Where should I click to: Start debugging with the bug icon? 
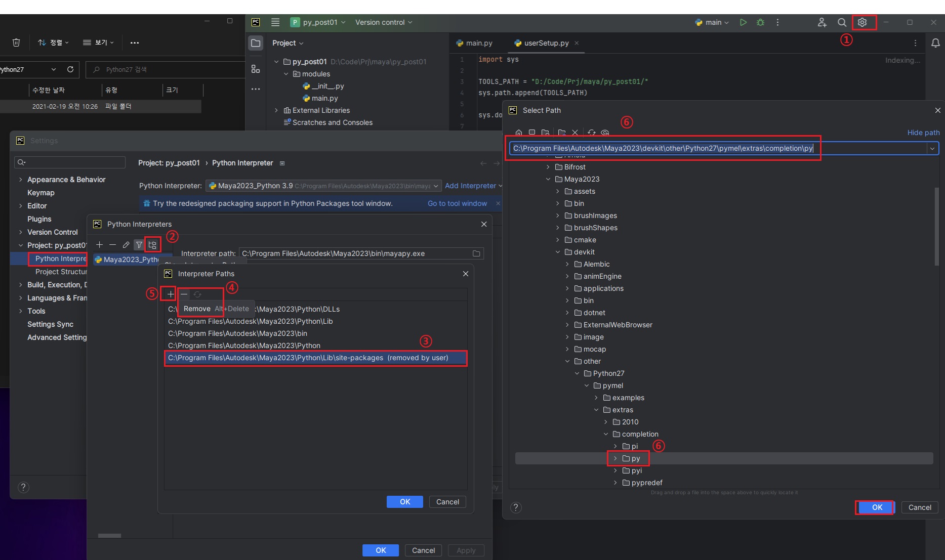click(x=760, y=22)
